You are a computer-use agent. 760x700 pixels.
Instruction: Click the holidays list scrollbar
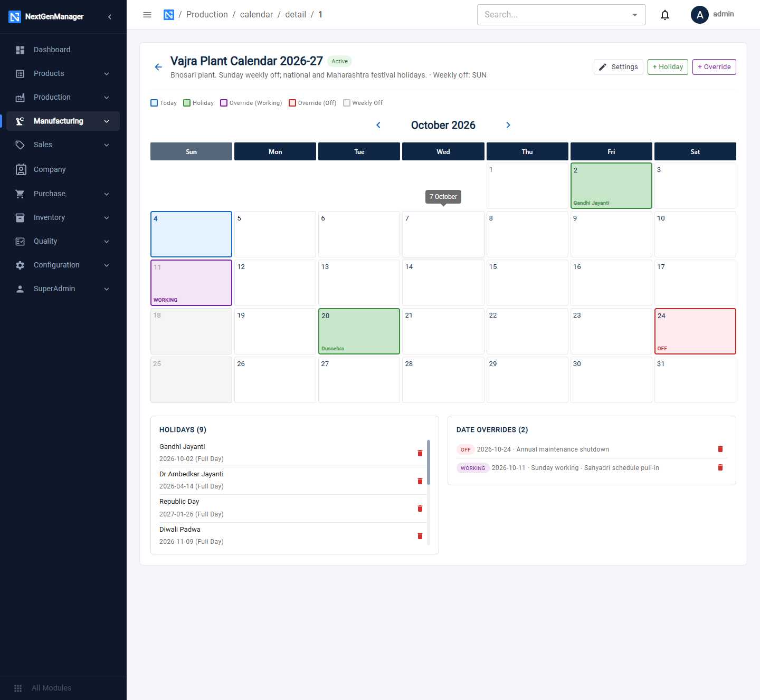click(x=429, y=462)
